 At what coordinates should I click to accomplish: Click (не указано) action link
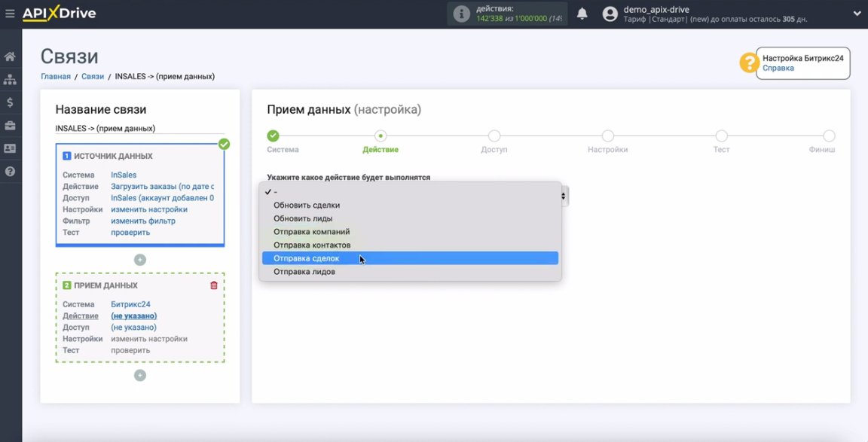coord(133,315)
